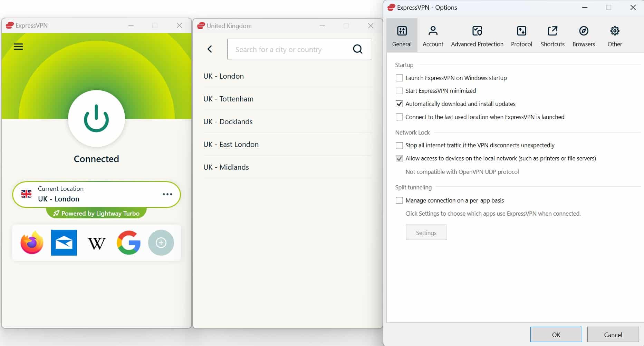Launch the Firefox shortcut
The image size is (644, 346).
click(x=32, y=243)
